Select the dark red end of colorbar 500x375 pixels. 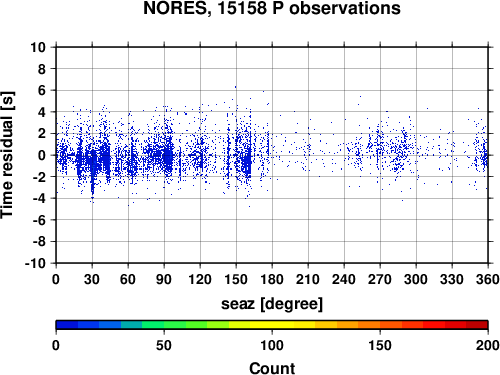click(x=477, y=325)
